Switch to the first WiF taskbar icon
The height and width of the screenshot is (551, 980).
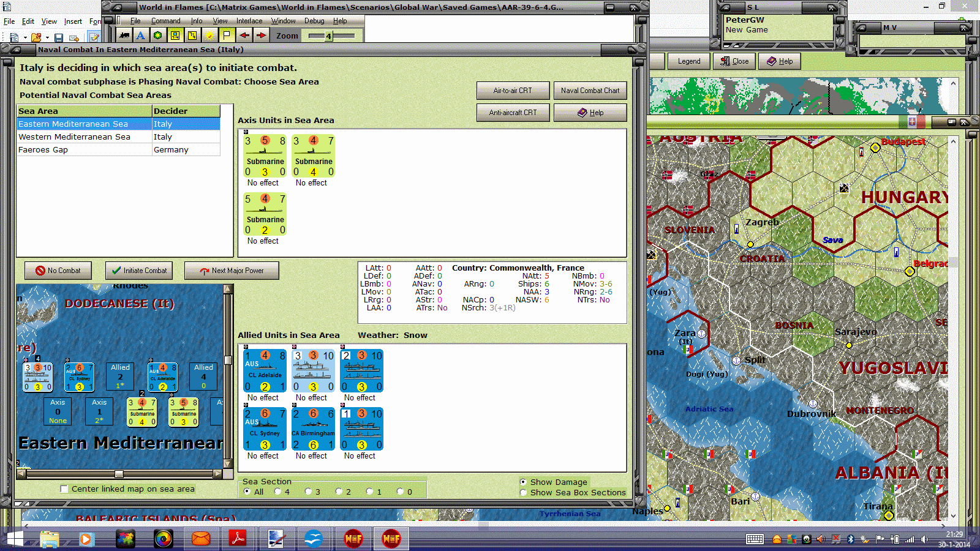pos(353,539)
